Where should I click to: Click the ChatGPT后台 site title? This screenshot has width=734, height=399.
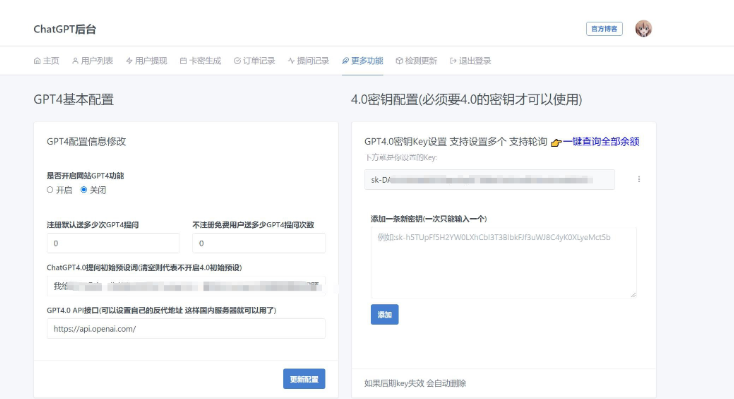click(65, 29)
